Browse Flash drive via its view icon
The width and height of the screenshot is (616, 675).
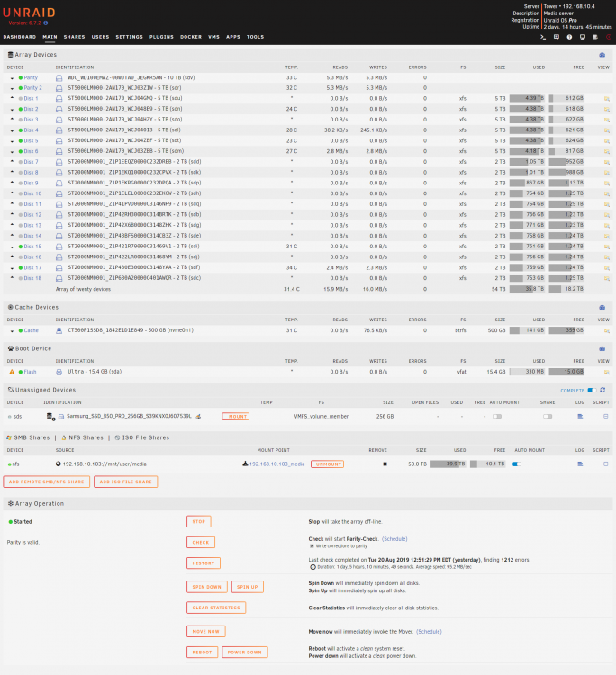coord(606,372)
